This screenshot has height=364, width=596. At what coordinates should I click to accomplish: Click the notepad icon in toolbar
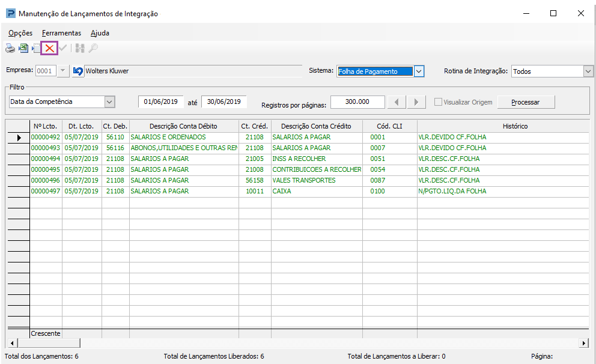point(35,48)
